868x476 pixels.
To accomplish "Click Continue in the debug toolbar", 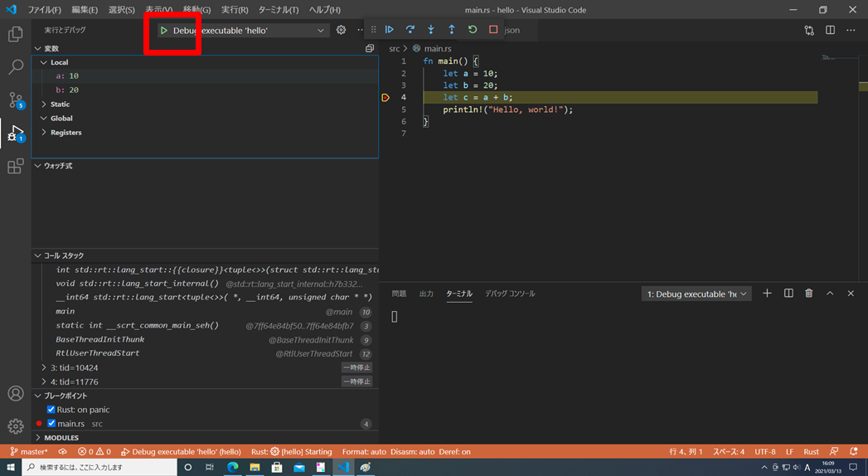I will coord(389,29).
